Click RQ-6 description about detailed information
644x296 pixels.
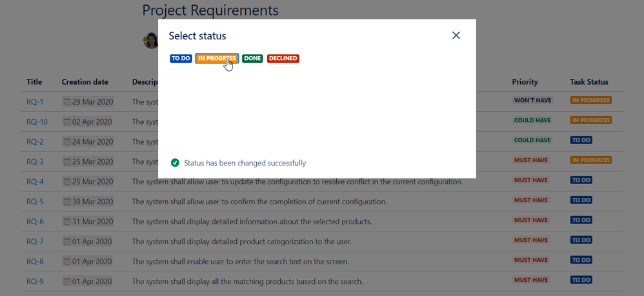tap(252, 222)
